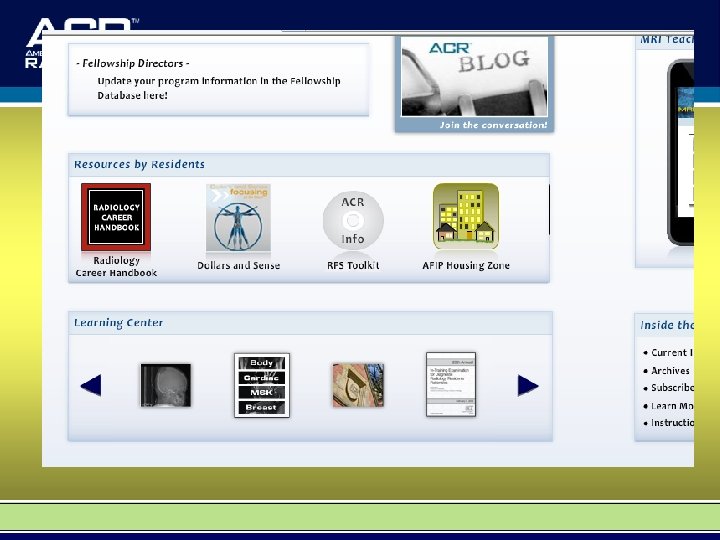Image resolution: width=720 pixels, height=540 pixels.
Task: Click 'Update your program information' fellowship link
Action: (219, 88)
